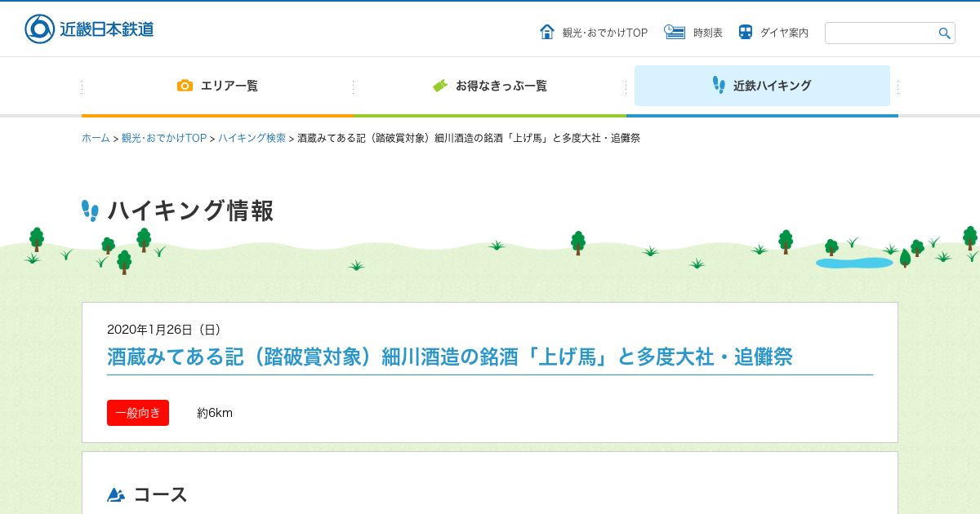Click the Kintetsu Railway logo
Screen dimensions: 980x514
pyautogui.click(x=89, y=29)
